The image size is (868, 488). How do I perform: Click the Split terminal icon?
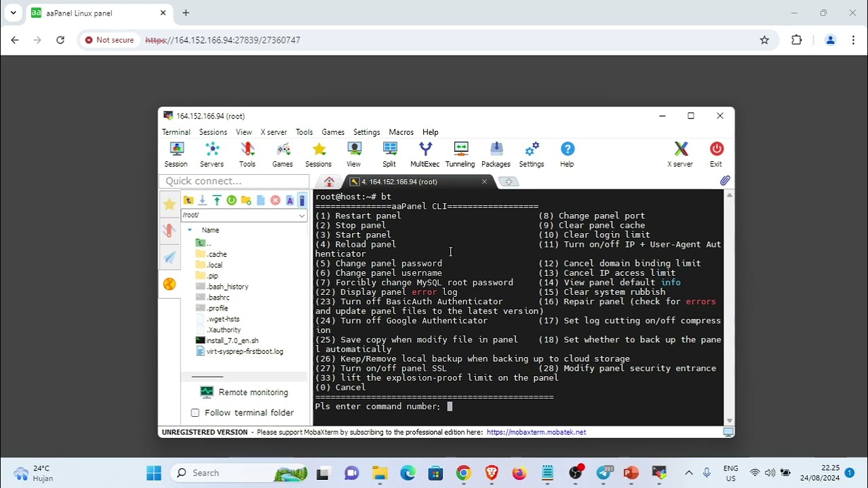(389, 155)
